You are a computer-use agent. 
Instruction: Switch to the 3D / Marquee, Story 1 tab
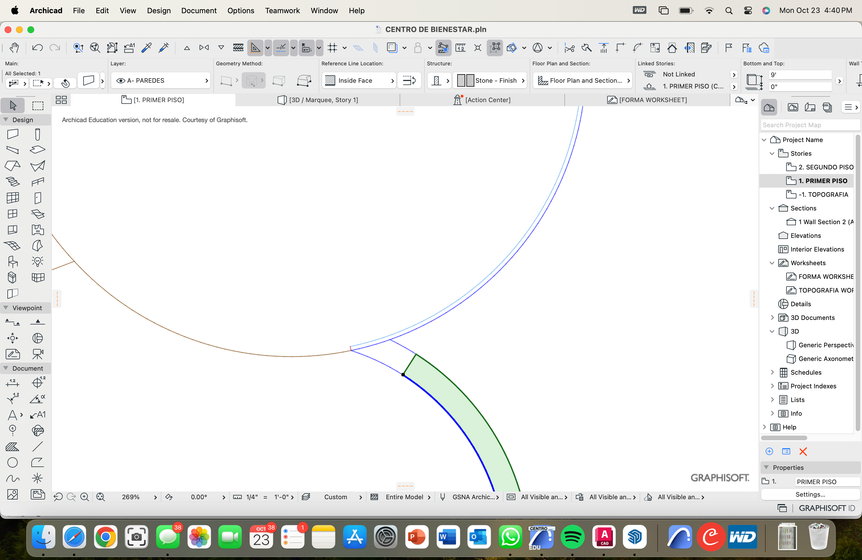click(318, 100)
